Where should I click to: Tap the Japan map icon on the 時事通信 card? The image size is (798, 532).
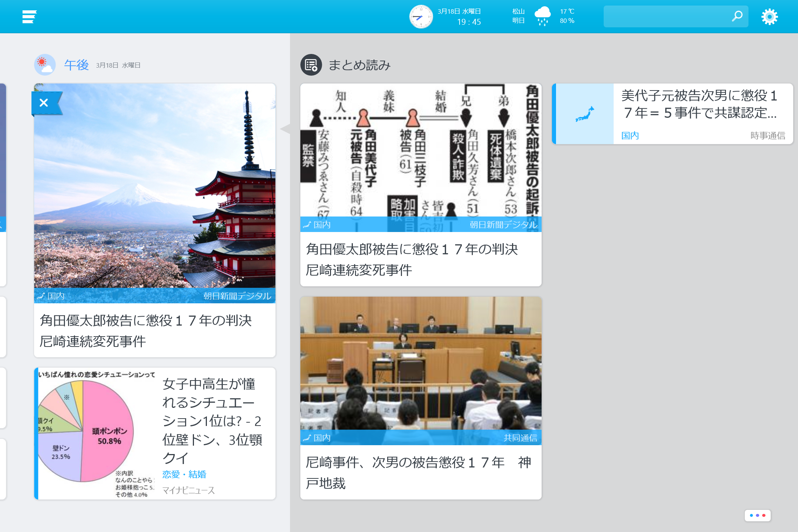(583, 114)
